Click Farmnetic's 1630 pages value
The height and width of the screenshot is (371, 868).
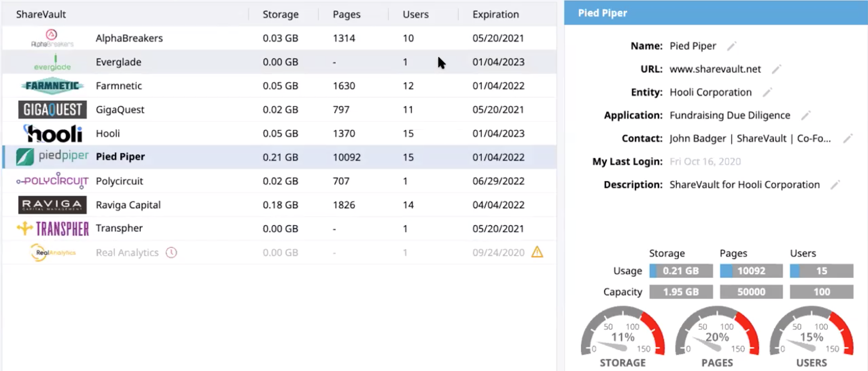pyautogui.click(x=344, y=86)
